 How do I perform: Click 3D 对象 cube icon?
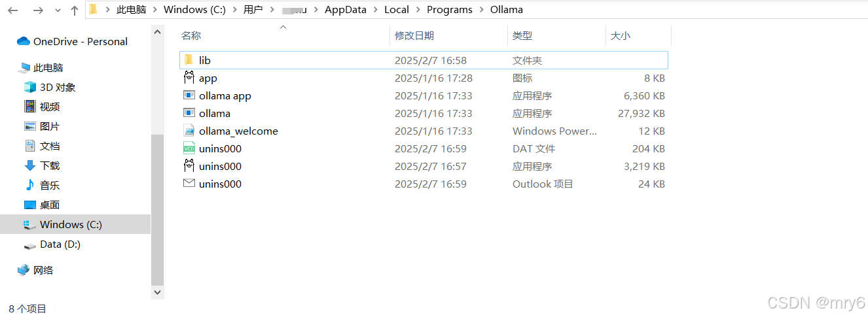click(x=30, y=87)
